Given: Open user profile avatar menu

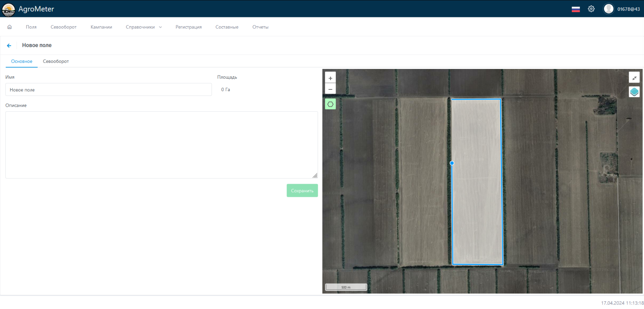Looking at the screenshot, I should pyautogui.click(x=608, y=9).
